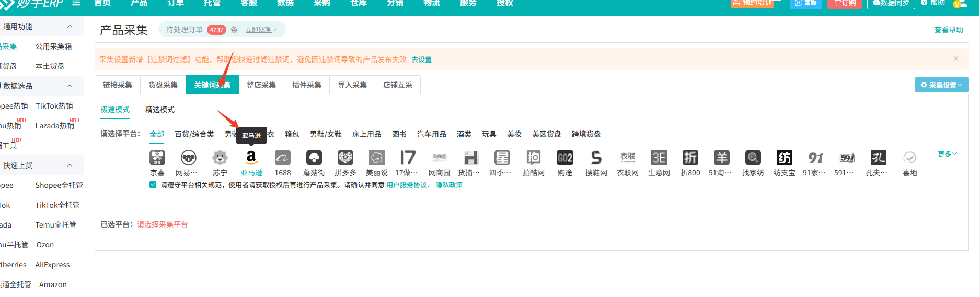Select the 17做 platform icon

coord(408,158)
